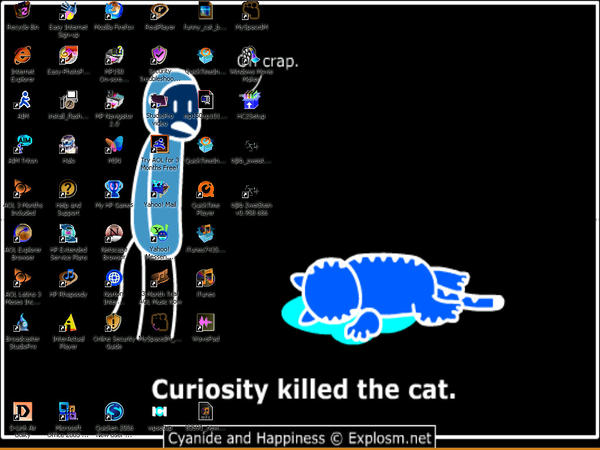Select the install_flash setup file icon
Screen dimensions: 600x450
coord(68,100)
